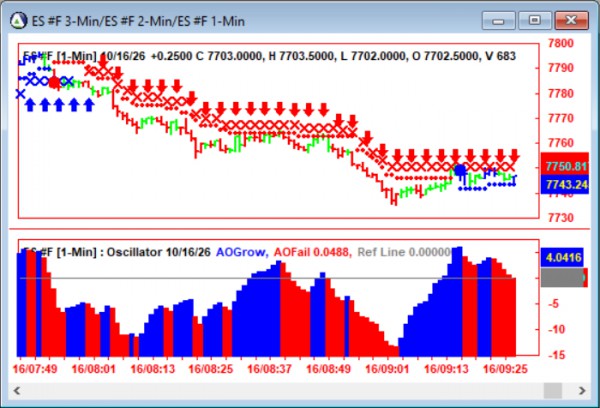Image resolution: width=600 pixels, height=408 pixels.
Task: Click the 7760 price axis label
Action: pyautogui.click(x=561, y=143)
